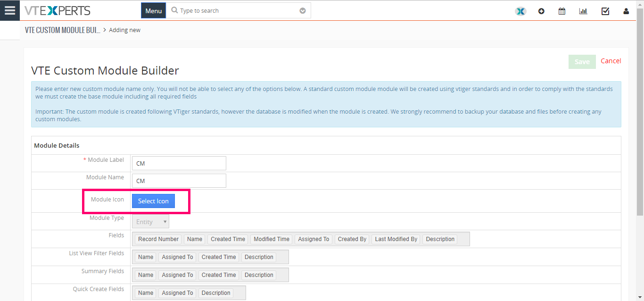This screenshot has height=301, width=644.
Task: Select Created By tag in Fields
Action: pos(352,239)
